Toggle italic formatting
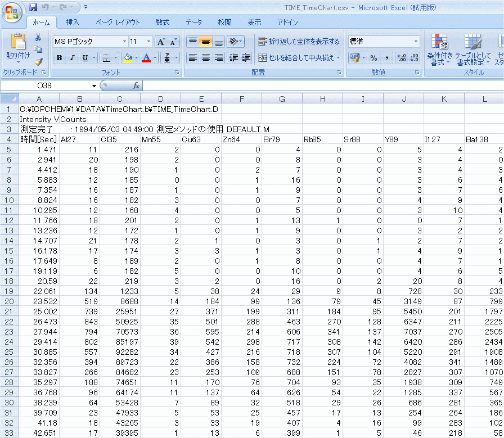This screenshot has height=438, width=504. coord(73,58)
